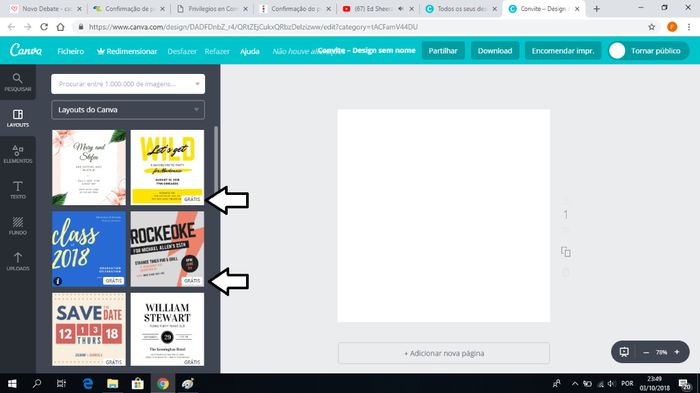Open the Texto sidebar panel
This screenshot has width=700, height=393.
17,190
